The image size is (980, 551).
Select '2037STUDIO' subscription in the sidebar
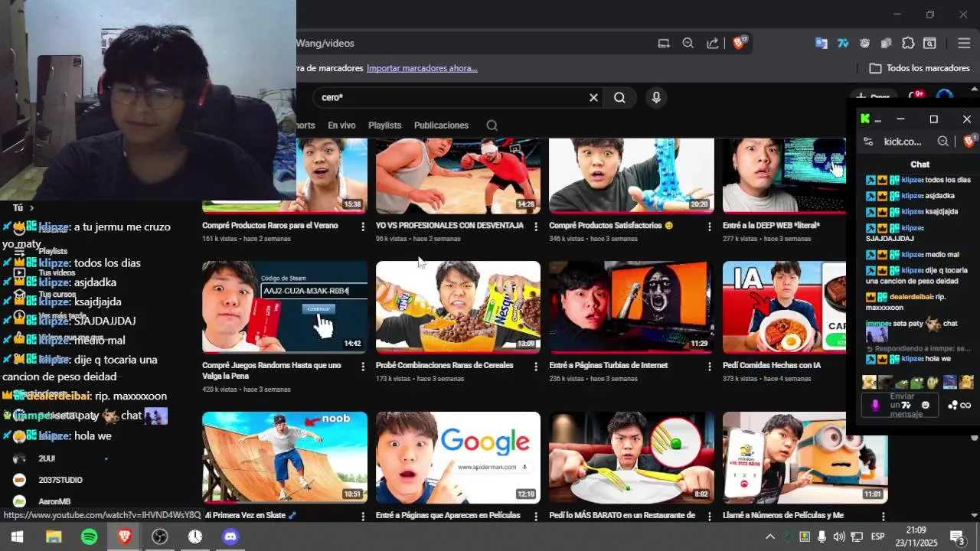tap(60, 480)
